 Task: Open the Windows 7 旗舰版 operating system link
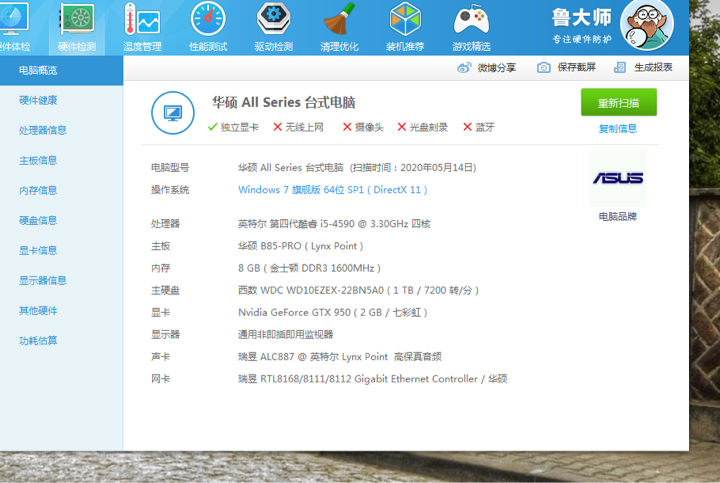pyautogui.click(x=333, y=190)
